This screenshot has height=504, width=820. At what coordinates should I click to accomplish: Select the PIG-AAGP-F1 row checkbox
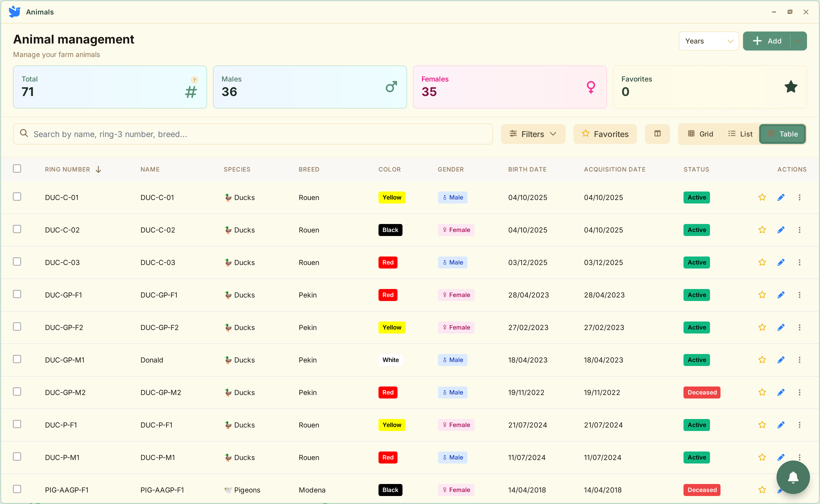[x=17, y=489]
